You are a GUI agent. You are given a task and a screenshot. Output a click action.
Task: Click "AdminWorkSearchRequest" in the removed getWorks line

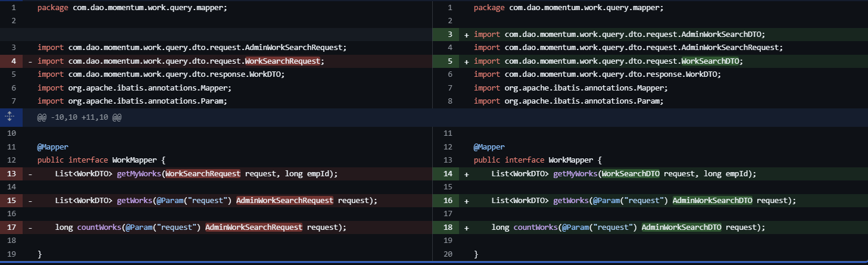point(285,201)
